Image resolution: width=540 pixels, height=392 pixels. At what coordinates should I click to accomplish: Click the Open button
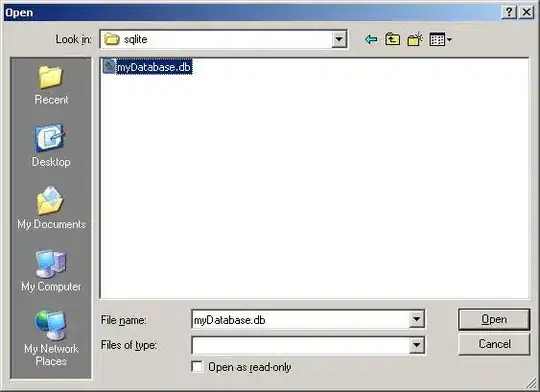point(494,319)
